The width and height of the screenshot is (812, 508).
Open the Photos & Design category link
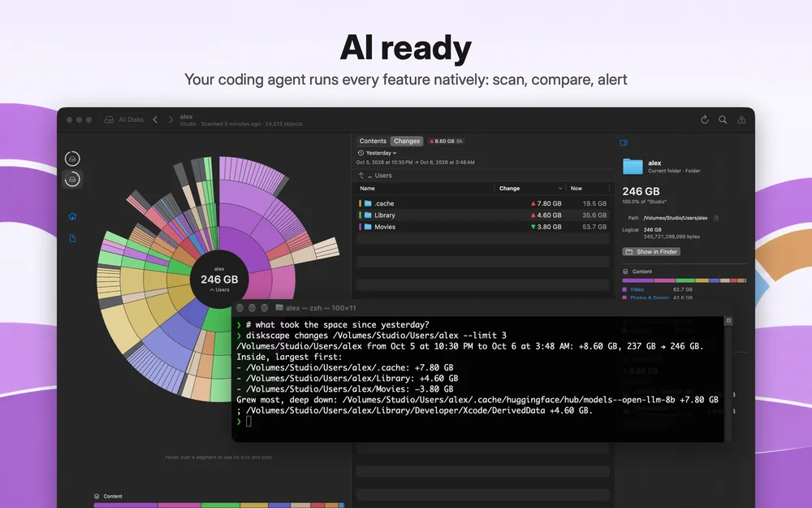click(x=650, y=298)
